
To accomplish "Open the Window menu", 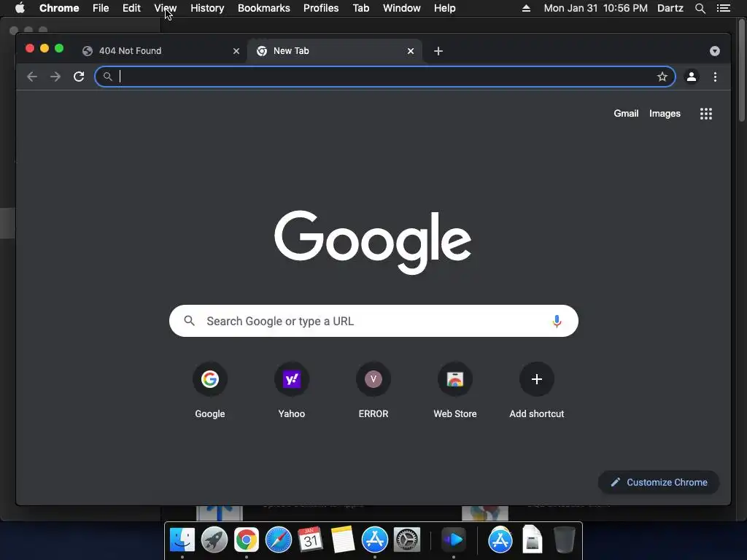I will [402, 8].
